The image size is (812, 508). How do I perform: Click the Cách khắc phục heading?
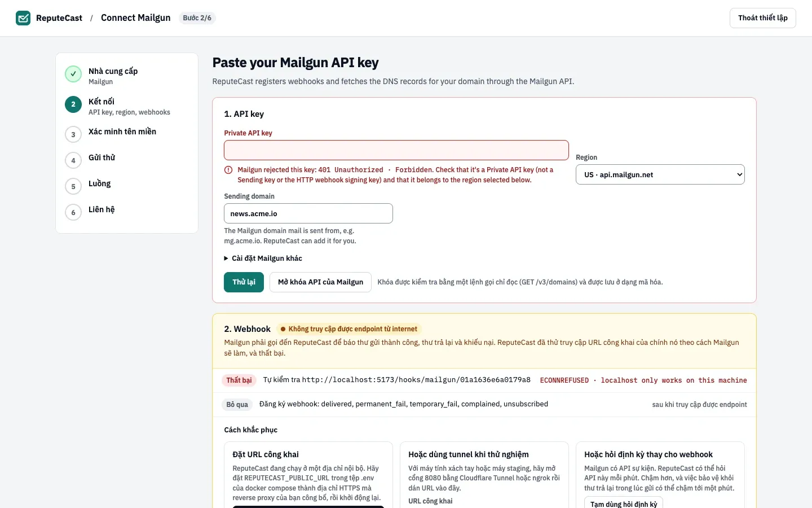click(251, 430)
